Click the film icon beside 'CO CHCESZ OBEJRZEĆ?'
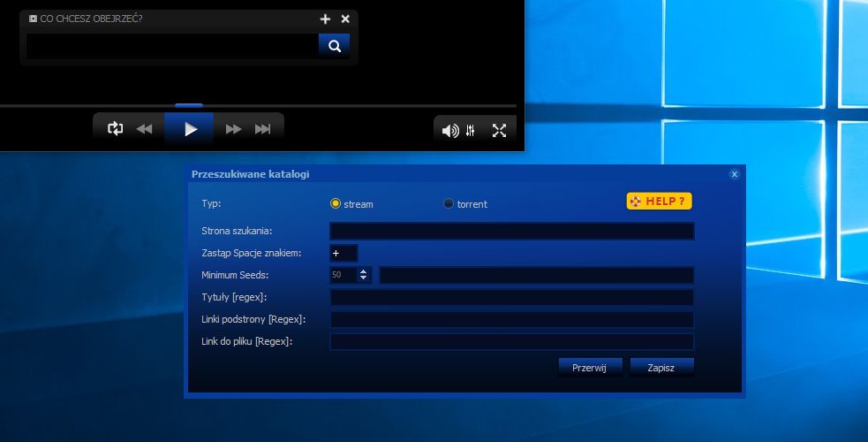The width and height of the screenshot is (868, 442). 33,19
